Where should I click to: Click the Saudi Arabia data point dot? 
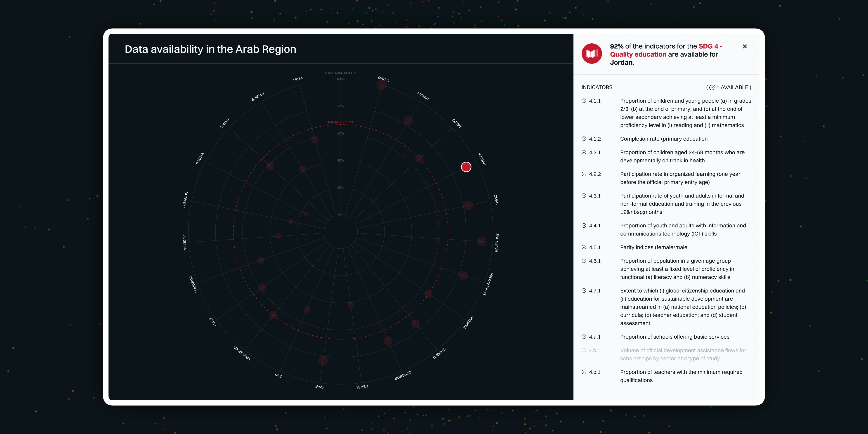(x=463, y=275)
